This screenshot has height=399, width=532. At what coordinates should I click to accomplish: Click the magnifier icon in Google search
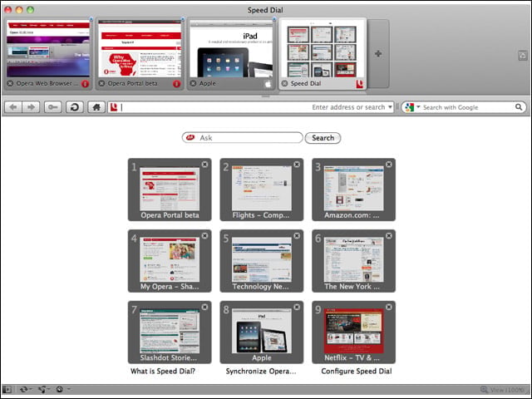519,107
